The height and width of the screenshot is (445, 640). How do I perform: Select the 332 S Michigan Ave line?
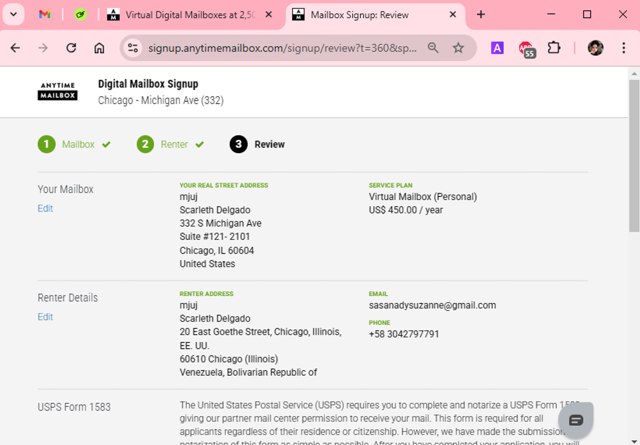coord(220,223)
